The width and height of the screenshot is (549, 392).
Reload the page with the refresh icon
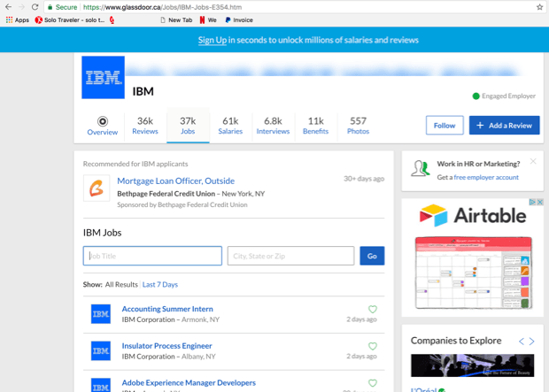35,7
